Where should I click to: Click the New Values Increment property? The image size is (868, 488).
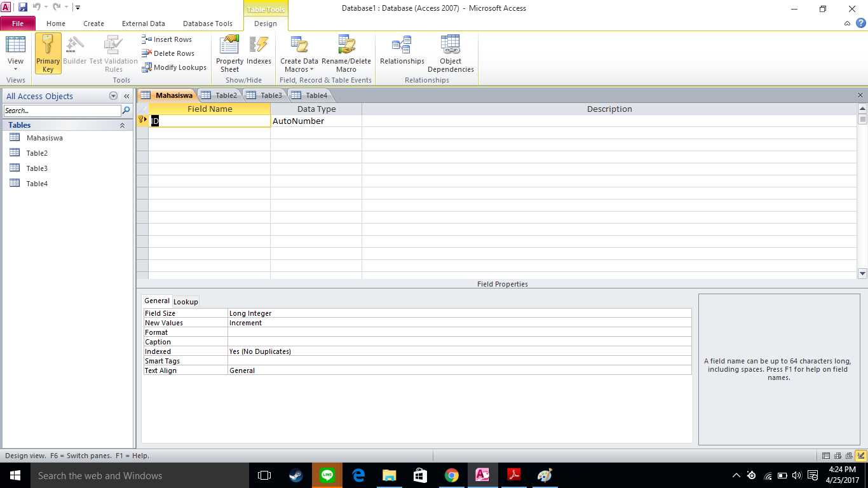point(459,323)
